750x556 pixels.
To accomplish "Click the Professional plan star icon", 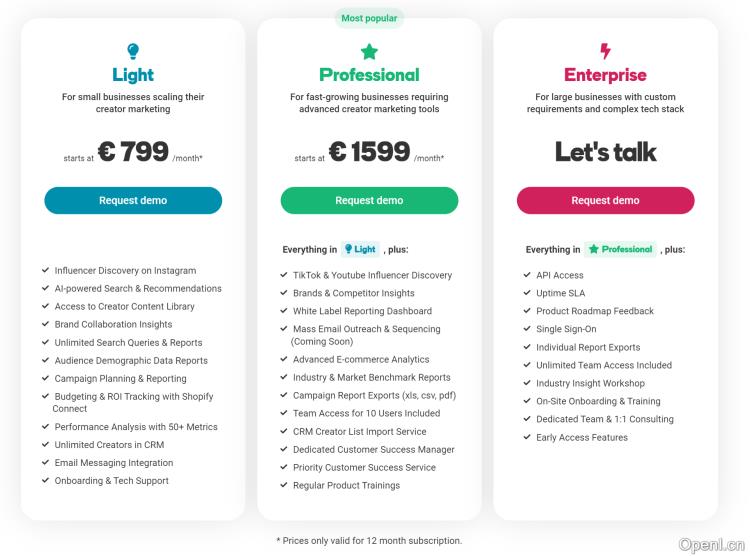I will coord(369,51).
